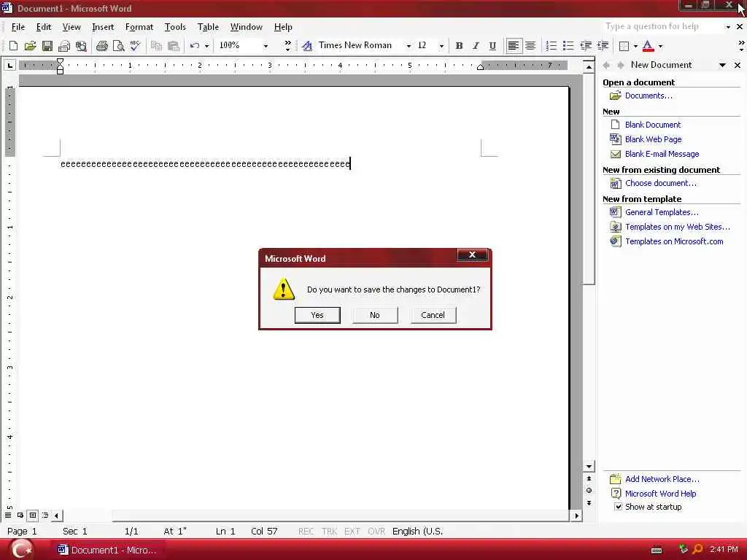Open the Format menu
Screen dimensions: 747x560
pyautogui.click(x=139, y=27)
